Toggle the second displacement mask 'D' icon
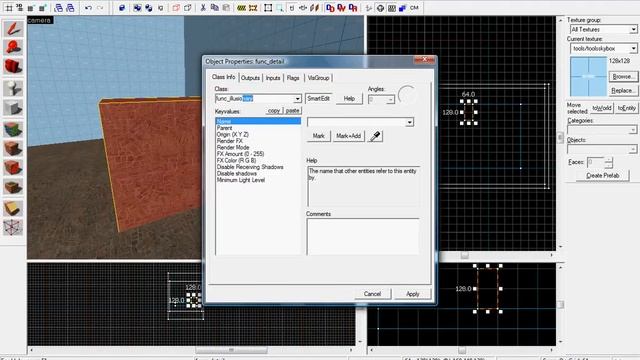 click(342, 8)
